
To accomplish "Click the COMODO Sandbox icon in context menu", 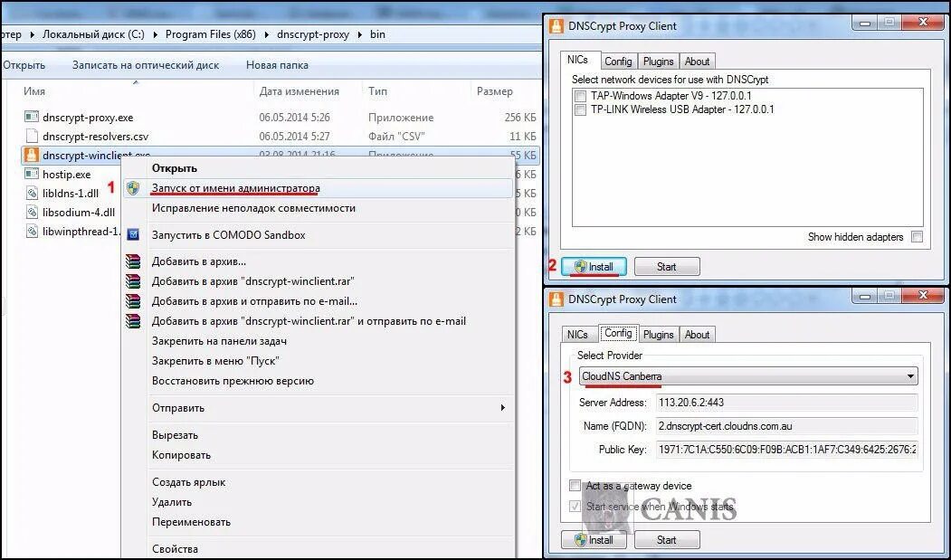I will coord(133,235).
